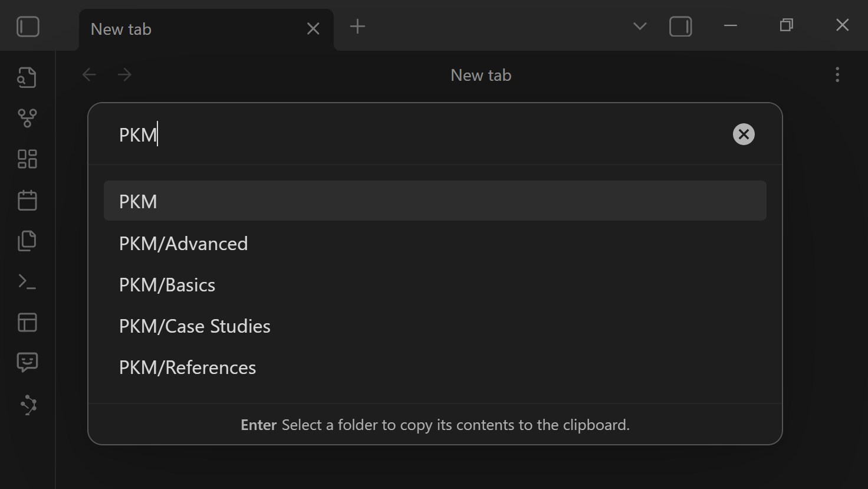The height and width of the screenshot is (489, 868).
Task: Open the tab list chevron dropdown
Action: [x=639, y=26]
